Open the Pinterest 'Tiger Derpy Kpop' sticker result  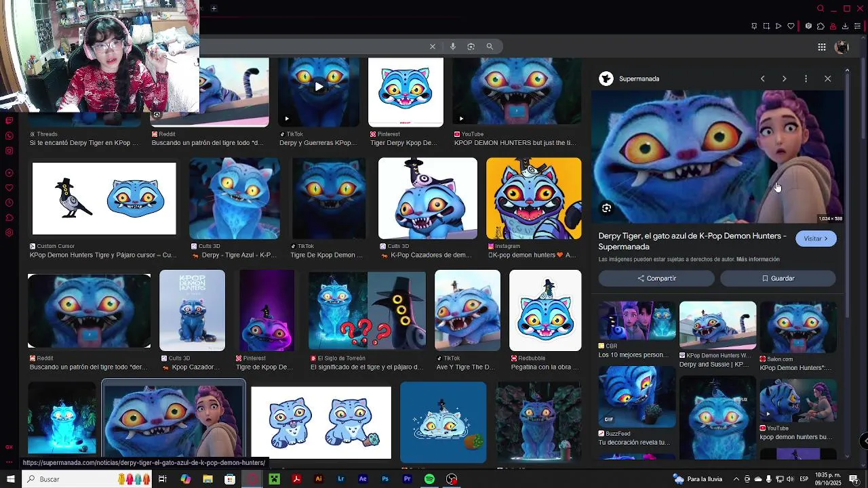[x=406, y=92]
